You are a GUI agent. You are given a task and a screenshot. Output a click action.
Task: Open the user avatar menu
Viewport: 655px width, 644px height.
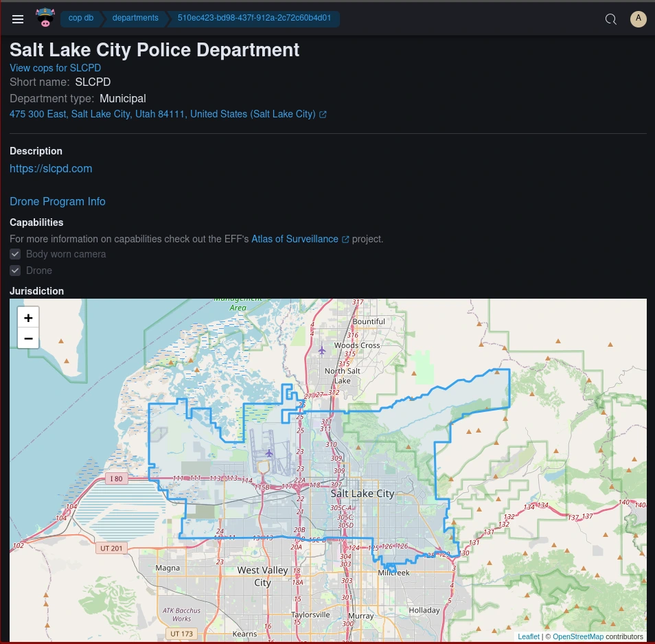click(639, 19)
